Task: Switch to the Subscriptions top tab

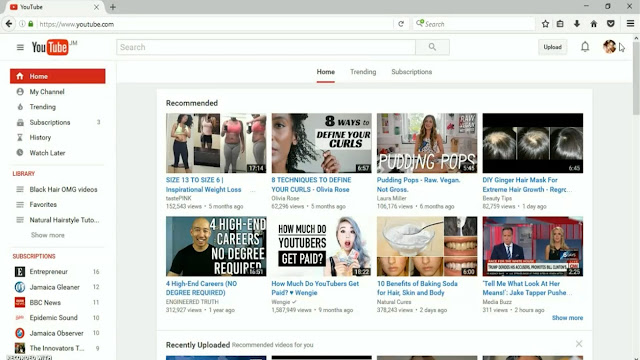Action: pyautogui.click(x=411, y=72)
